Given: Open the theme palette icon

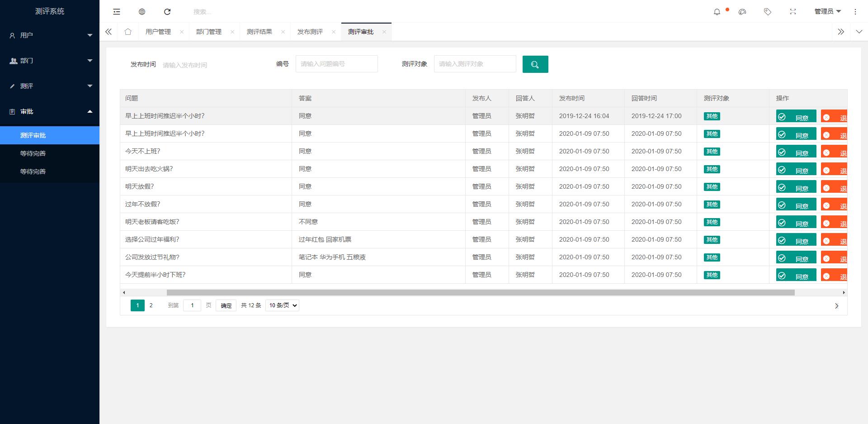Looking at the screenshot, I should pos(742,12).
